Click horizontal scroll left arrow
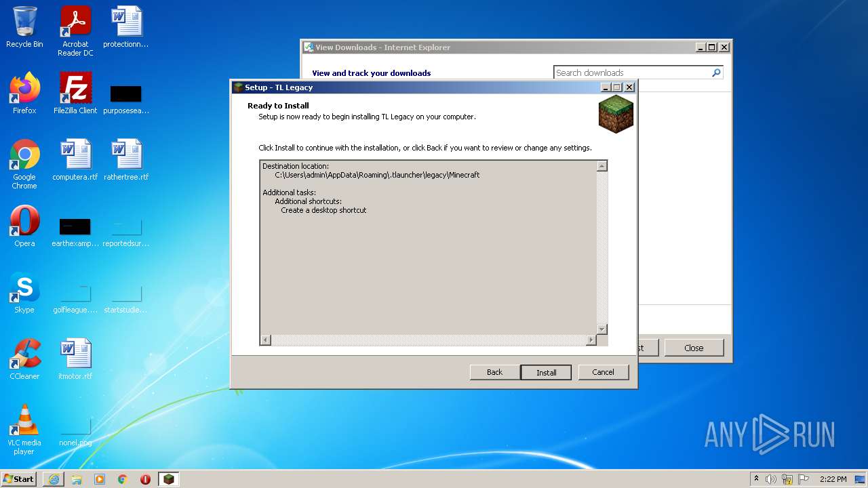 [266, 340]
